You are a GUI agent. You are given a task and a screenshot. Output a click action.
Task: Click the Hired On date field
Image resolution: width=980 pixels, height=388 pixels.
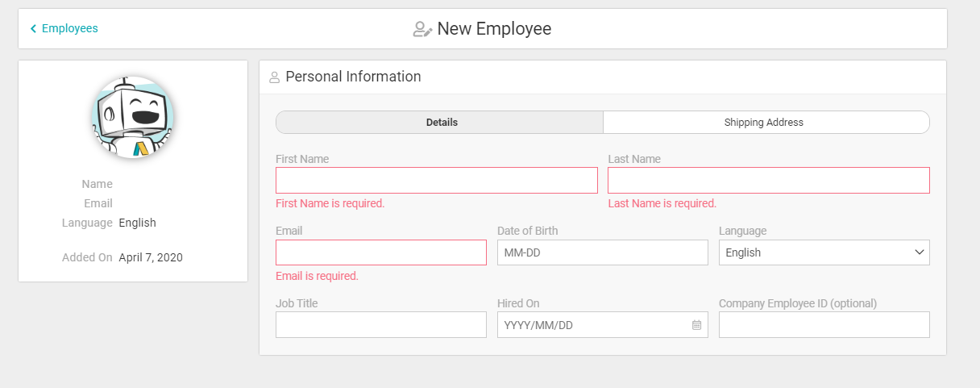pos(592,325)
